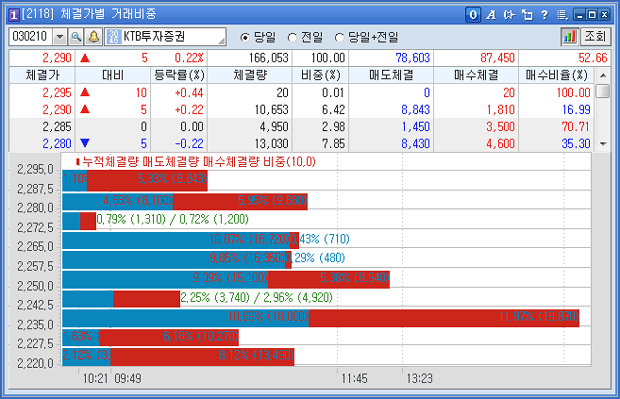This screenshot has width=620, height=399.
Task: Sort by the 체결가 column header
Action: [42, 75]
